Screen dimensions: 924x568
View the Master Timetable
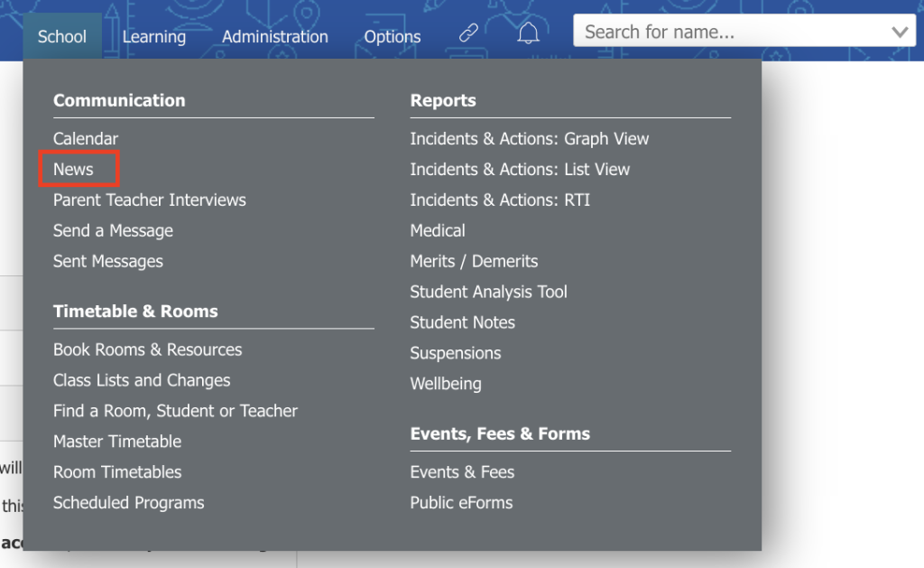coord(117,442)
